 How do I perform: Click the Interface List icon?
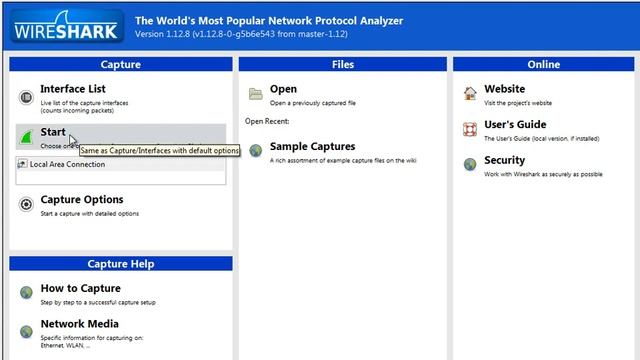tap(26, 98)
